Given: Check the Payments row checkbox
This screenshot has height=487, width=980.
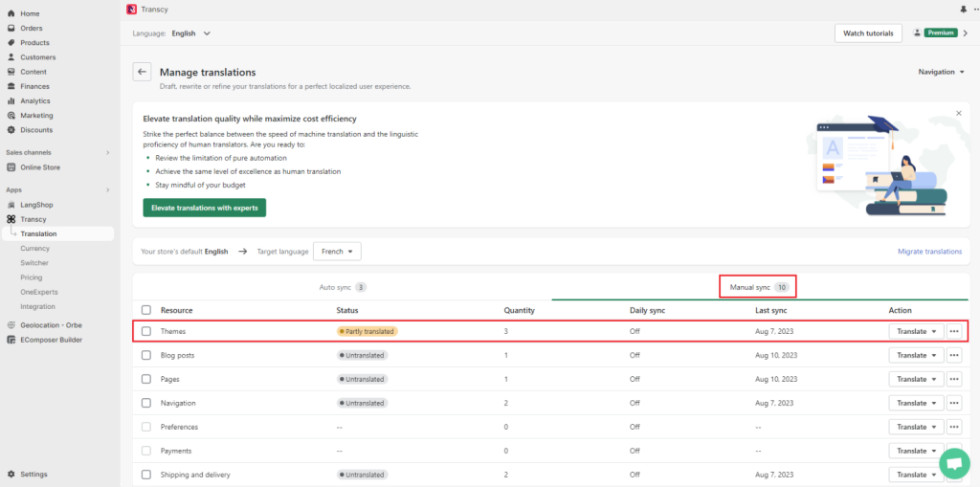Looking at the screenshot, I should point(146,451).
